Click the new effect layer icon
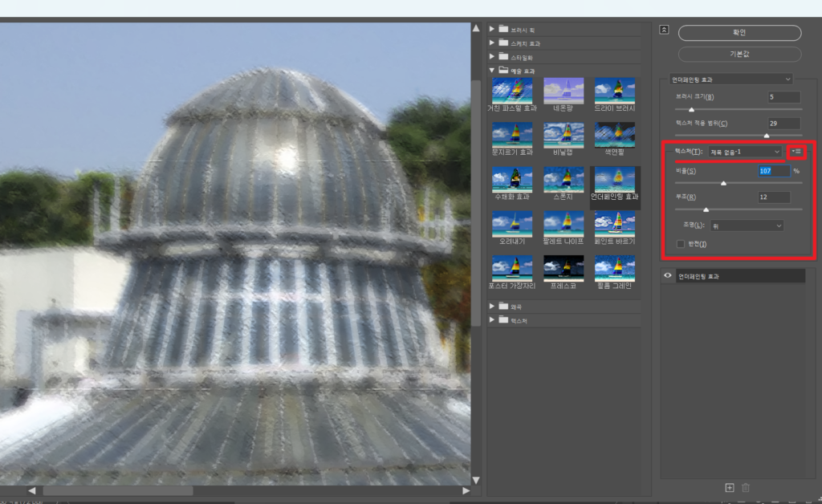 click(x=729, y=487)
